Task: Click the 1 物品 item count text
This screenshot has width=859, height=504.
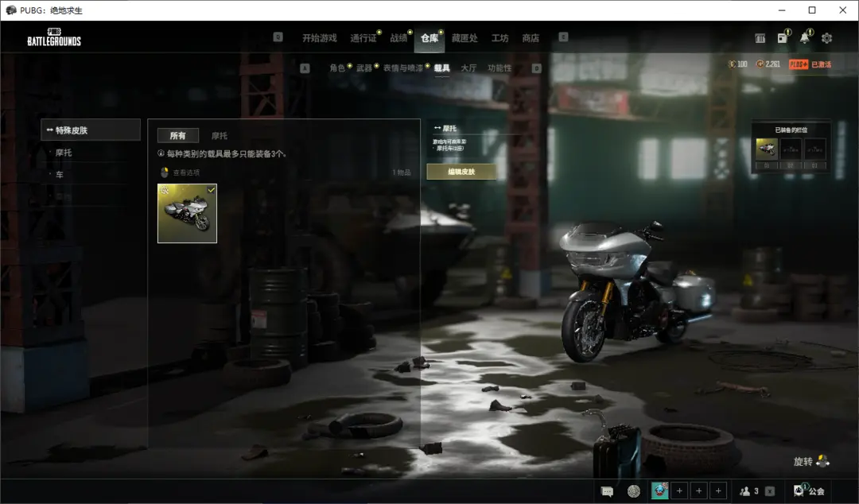Action: click(x=401, y=172)
